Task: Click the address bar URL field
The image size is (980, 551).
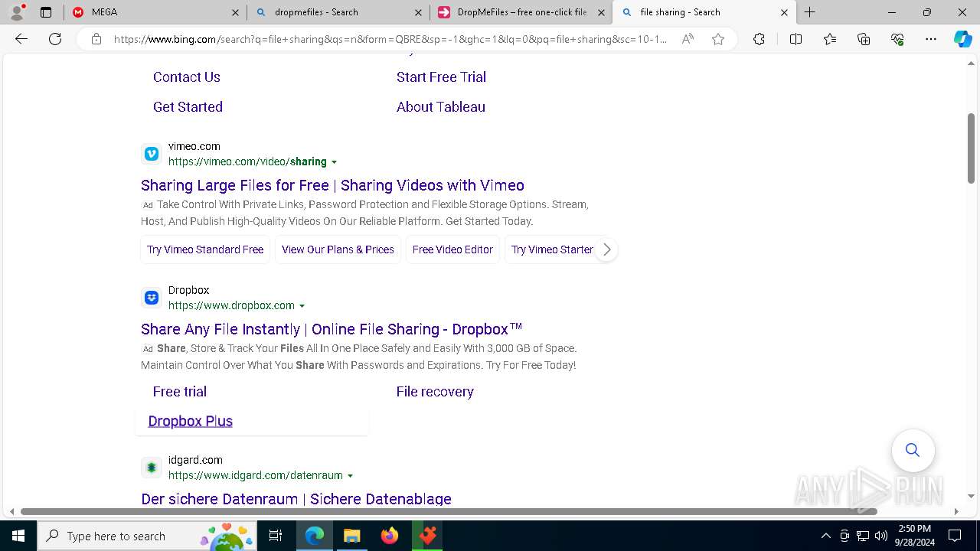Action: coord(390,39)
